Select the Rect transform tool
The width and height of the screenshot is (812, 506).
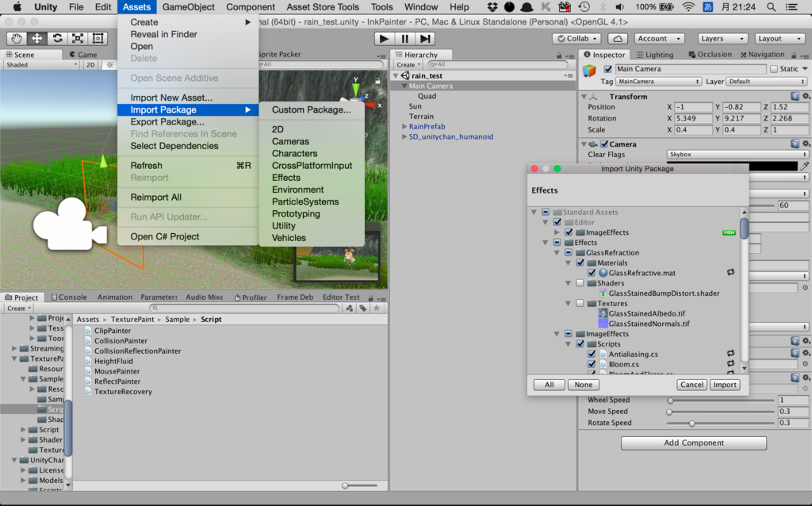(98, 38)
